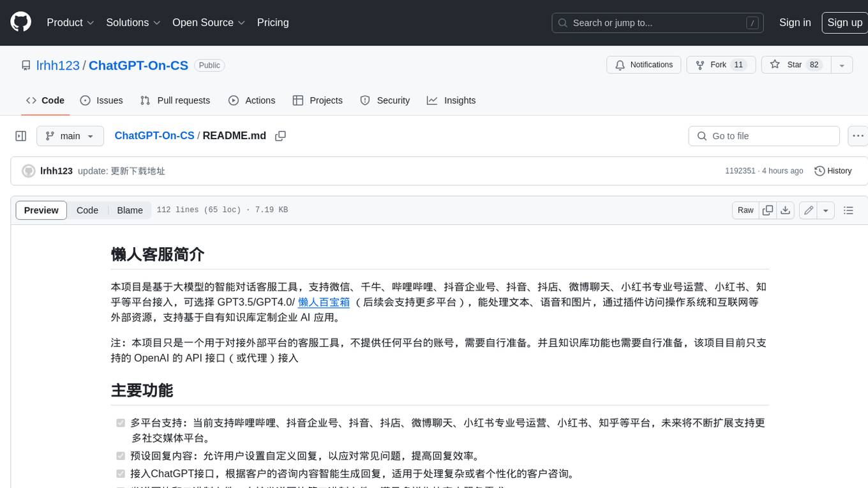868x488 pixels.
Task: Open the Pricing page
Action: click(273, 22)
